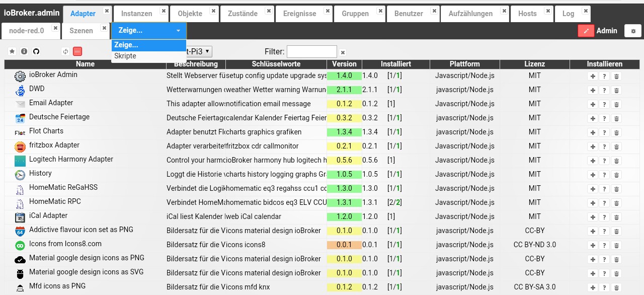
Task: Switch to the Objekte tab
Action: coord(190,14)
